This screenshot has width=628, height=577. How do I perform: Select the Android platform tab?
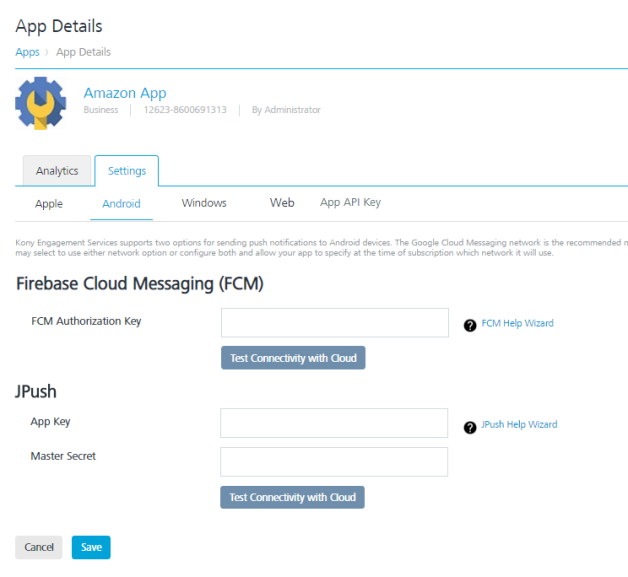[x=121, y=203]
